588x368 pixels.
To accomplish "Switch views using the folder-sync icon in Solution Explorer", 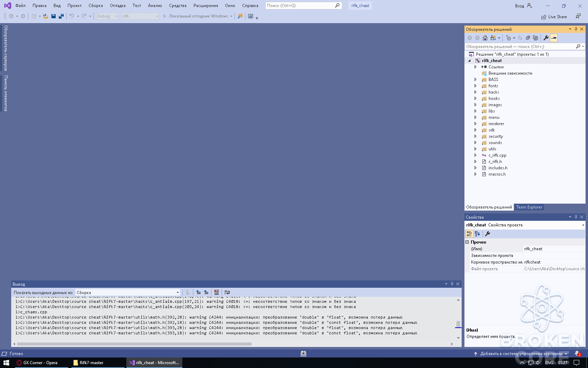I will click(493, 38).
